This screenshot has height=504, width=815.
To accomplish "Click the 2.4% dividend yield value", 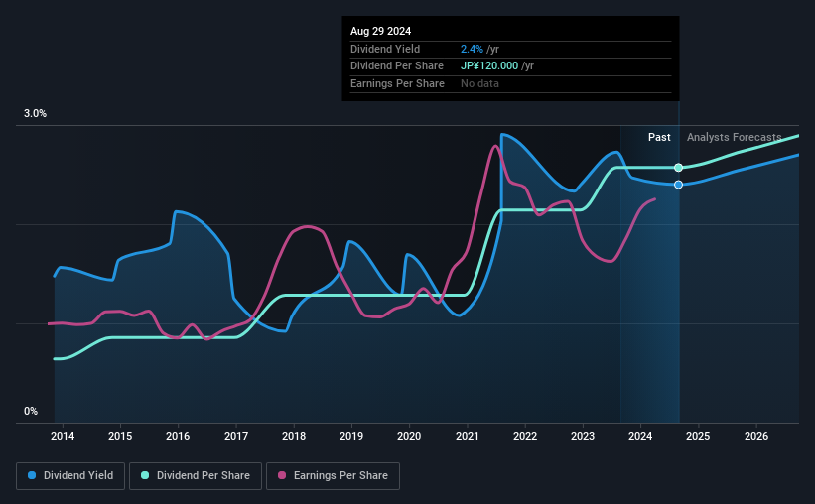I will tap(472, 49).
